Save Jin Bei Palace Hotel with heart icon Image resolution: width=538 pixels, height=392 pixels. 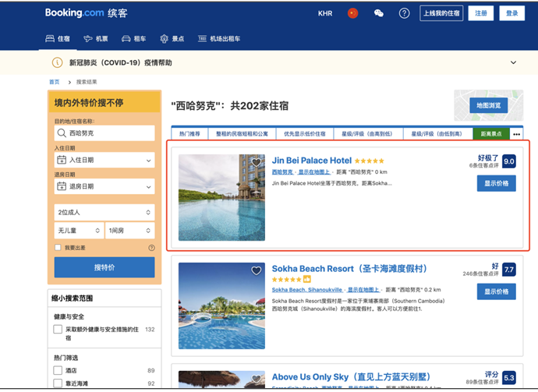pyautogui.click(x=256, y=162)
